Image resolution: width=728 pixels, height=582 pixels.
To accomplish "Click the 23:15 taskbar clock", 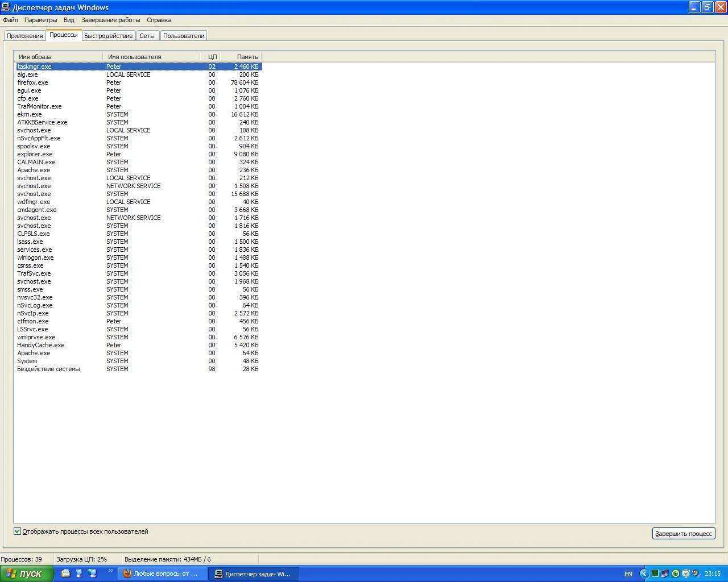I will (x=713, y=574).
